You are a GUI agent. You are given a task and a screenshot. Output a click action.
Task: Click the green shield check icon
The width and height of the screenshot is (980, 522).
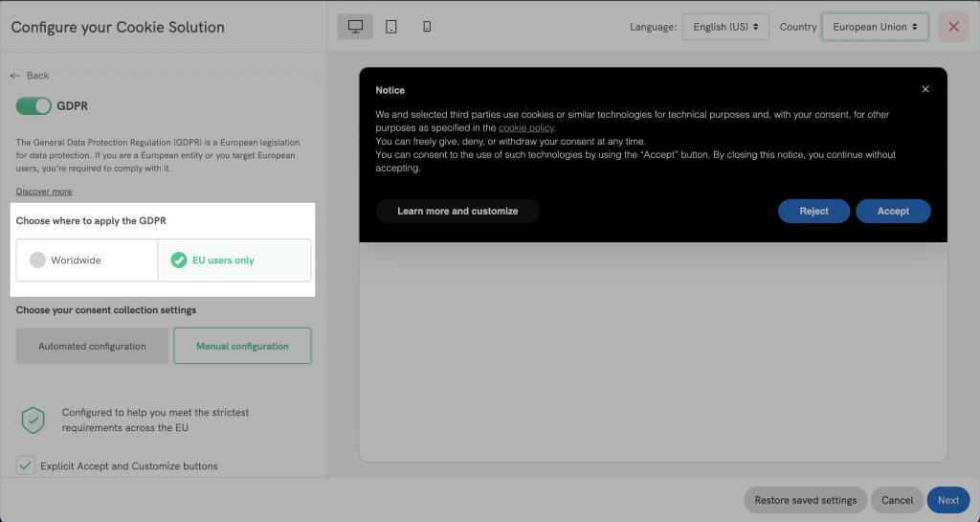(33, 420)
